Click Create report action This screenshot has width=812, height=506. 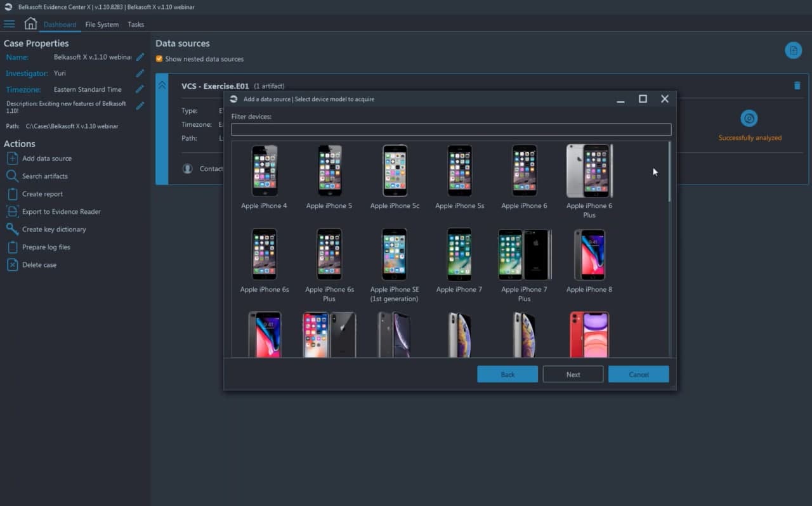pyautogui.click(x=43, y=194)
